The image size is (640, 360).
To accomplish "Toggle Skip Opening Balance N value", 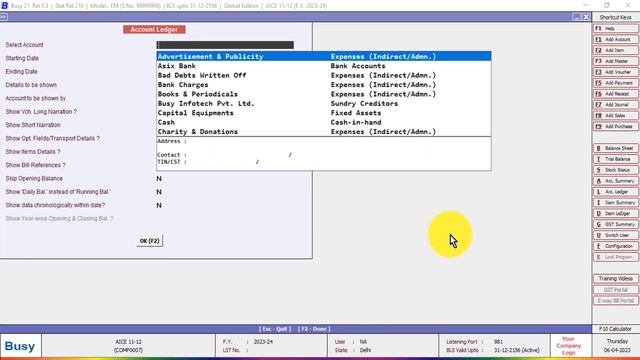I will tap(159, 179).
